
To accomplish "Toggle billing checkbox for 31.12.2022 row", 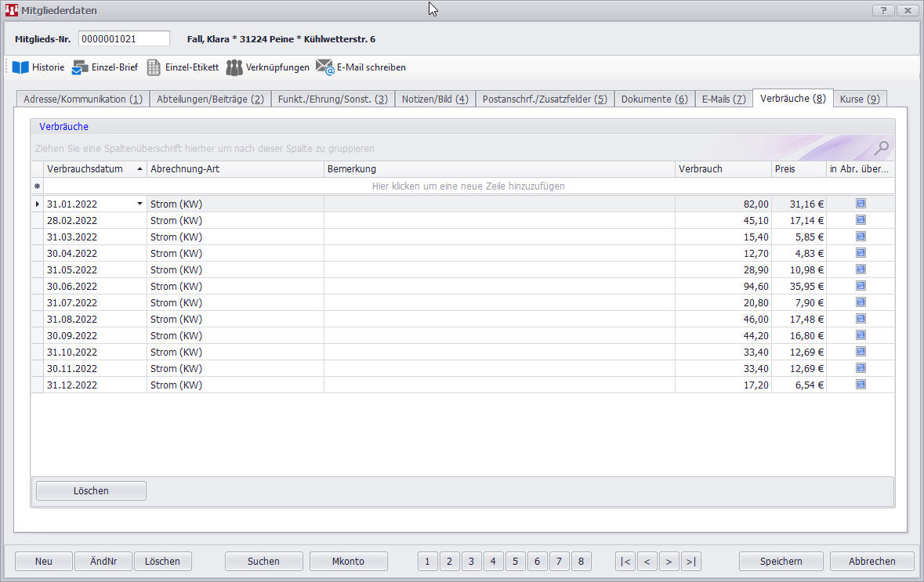I will pyautogui.click(x=861, y=385).
